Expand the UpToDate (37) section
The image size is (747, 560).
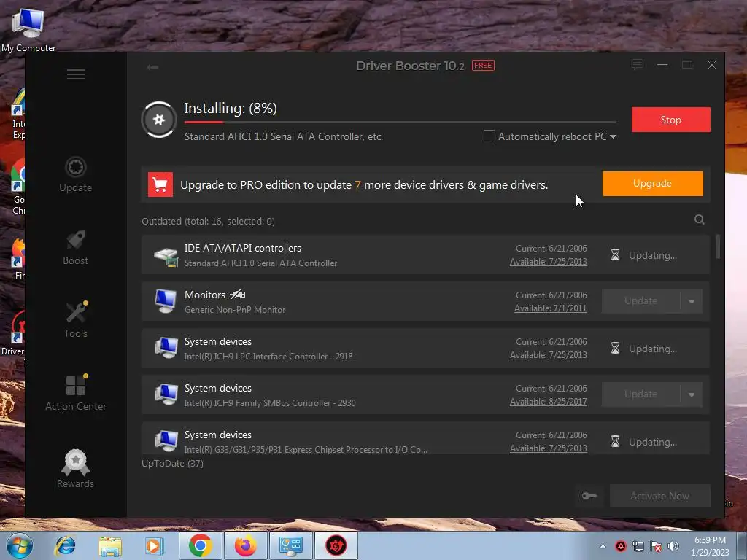[172, 463]
